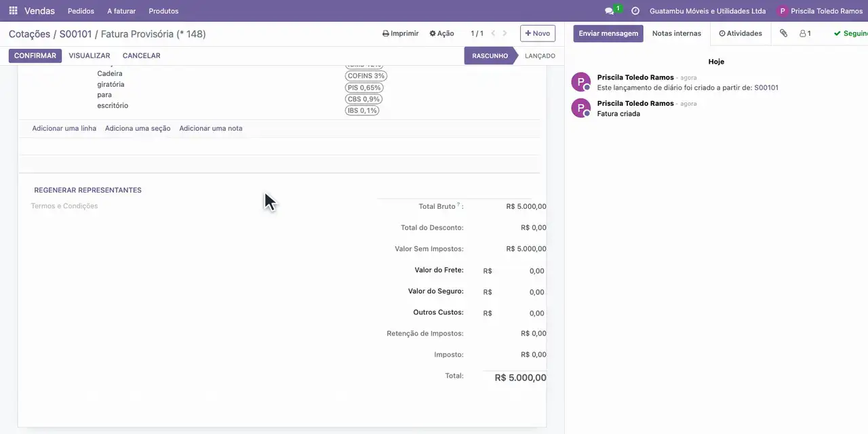Open the Produtos menu
868x434 pixels.
click(163, 11)
